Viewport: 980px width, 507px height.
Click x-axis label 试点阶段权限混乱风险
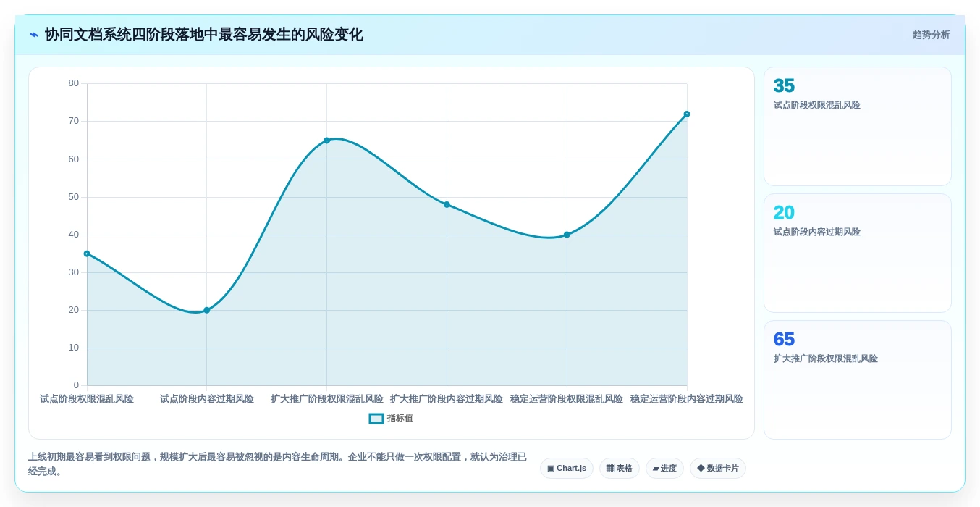(87, 399)
